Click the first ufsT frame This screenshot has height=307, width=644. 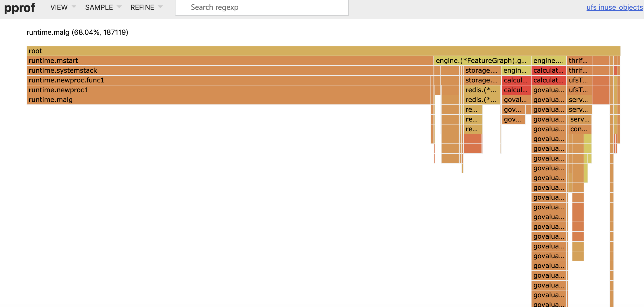(579, 80)
